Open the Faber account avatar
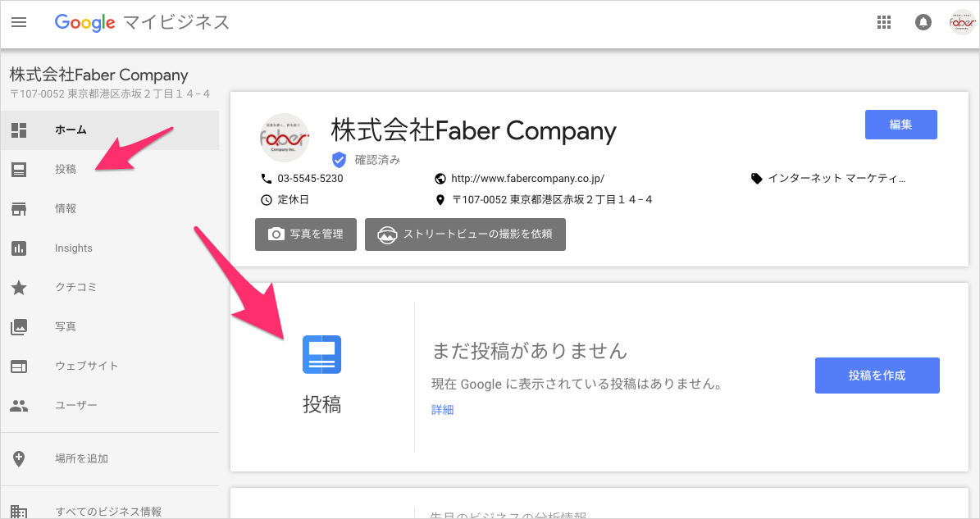Image resolution: width=980 pixels, height=519 pixels. (x=962, y=22)
